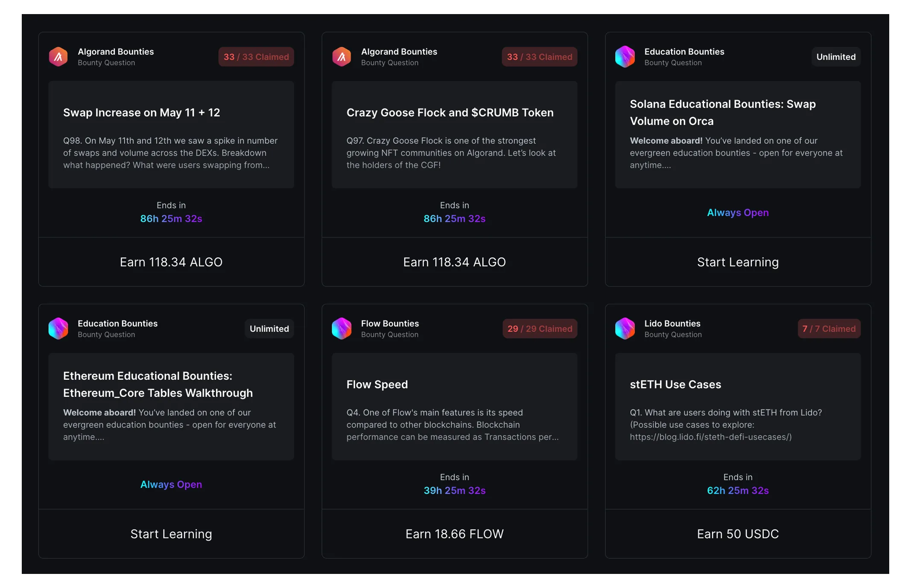Open Ethereum_Core Tables Walkthrough title

point(158,384)
